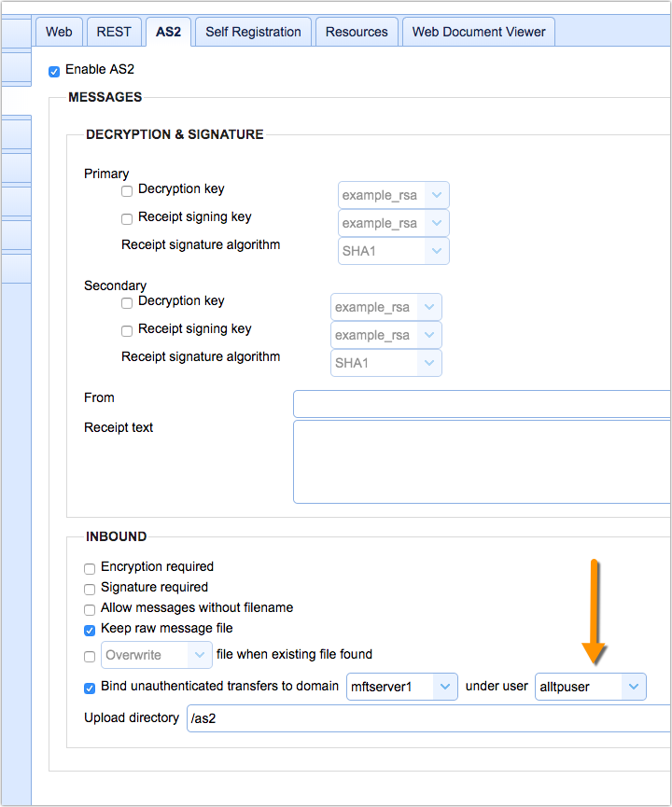Enable the Primary Receipt signing key checkbox
This screenshot has height=807, width=672.
coord(127,219)
